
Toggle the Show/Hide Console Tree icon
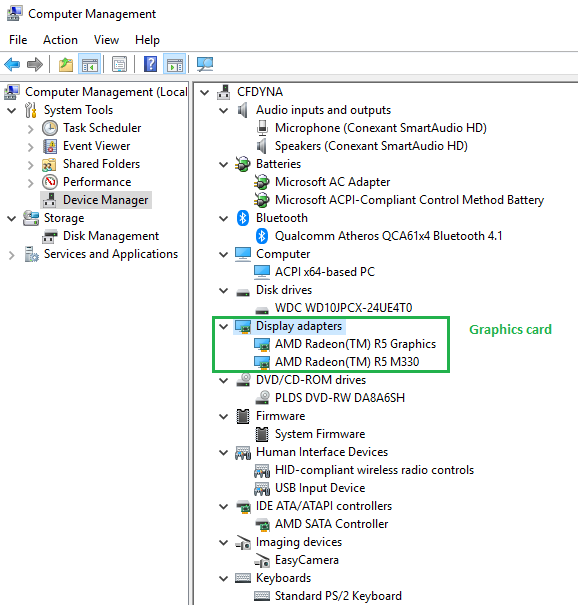(90, 64)
